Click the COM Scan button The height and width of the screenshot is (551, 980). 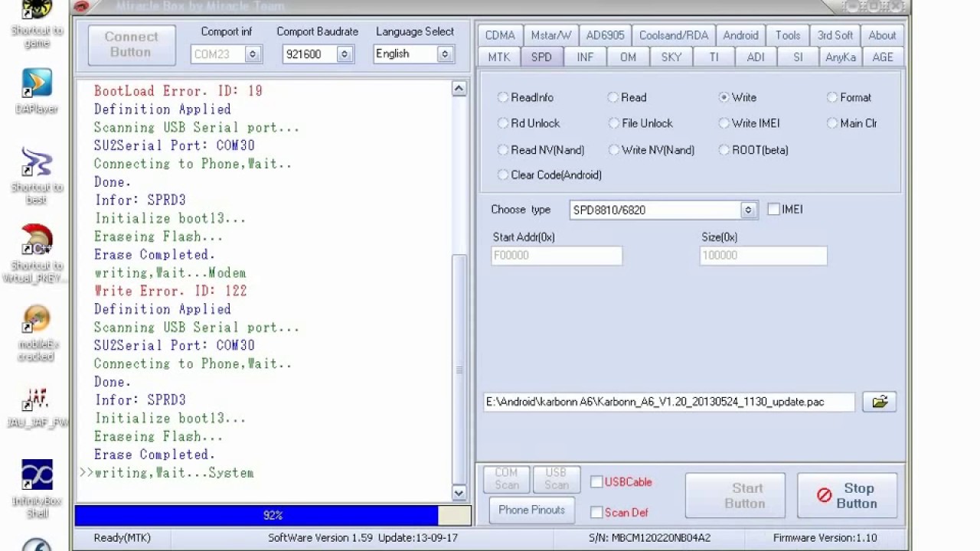pyautogui.click(x=506, y=480)
